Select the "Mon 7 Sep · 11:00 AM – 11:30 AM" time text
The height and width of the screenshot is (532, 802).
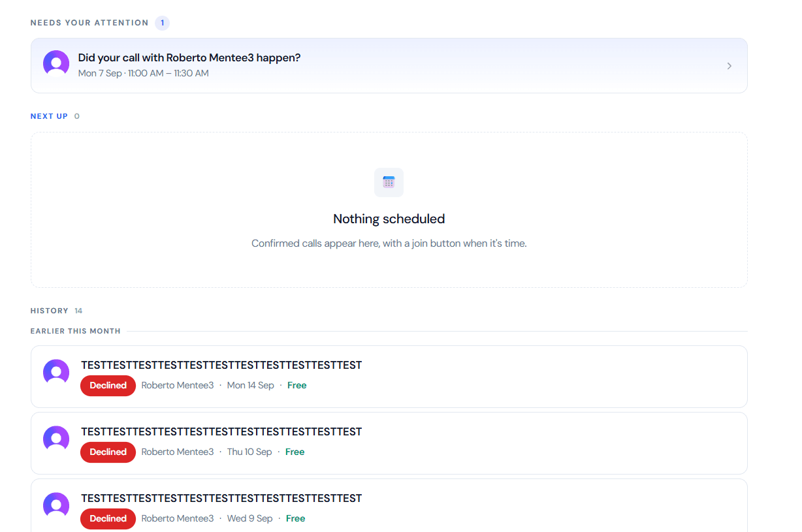coord(144,73)
